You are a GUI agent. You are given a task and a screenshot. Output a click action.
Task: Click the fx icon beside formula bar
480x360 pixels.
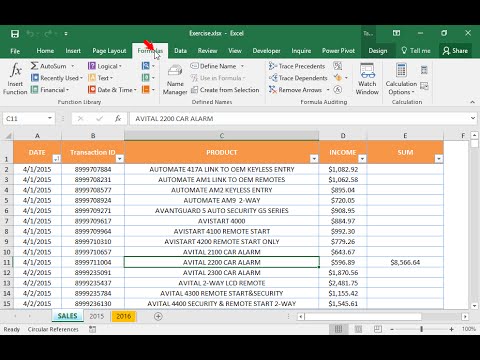(x=118, y=118)
